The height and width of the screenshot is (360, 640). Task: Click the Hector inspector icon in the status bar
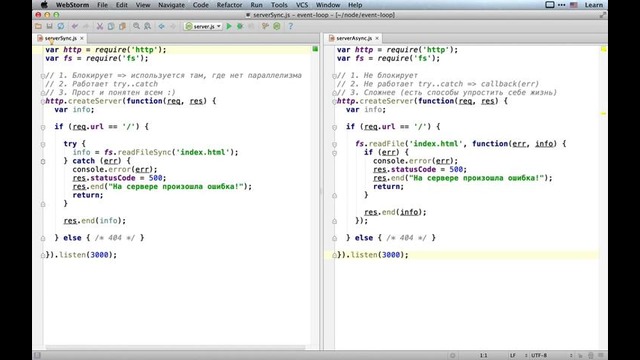(590, 356)
